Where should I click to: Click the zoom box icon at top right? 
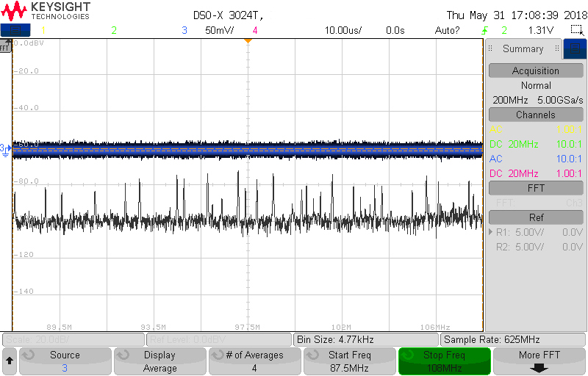(x=576, y=30)
